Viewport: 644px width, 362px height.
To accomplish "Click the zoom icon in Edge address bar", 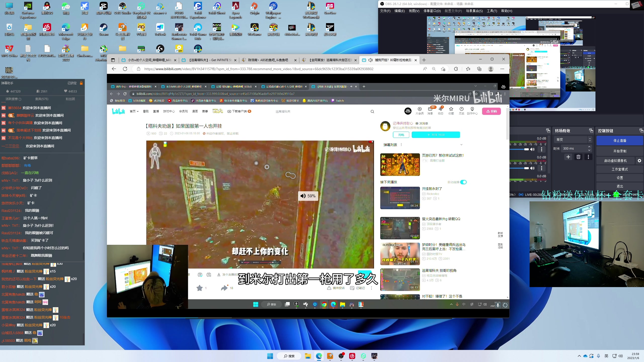I will coord(434,69).
